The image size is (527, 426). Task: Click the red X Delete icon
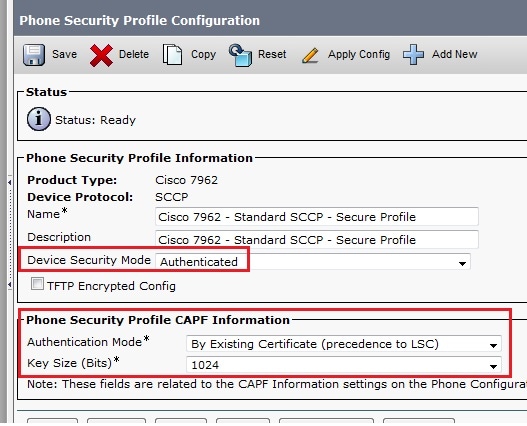coord(101,55)
